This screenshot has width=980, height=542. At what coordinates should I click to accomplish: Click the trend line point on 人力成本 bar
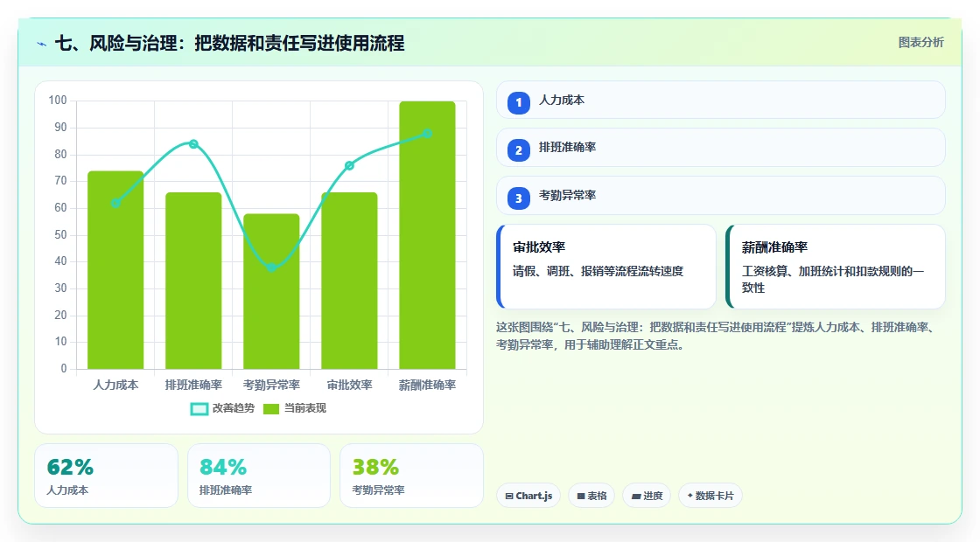tap(115, 203)
